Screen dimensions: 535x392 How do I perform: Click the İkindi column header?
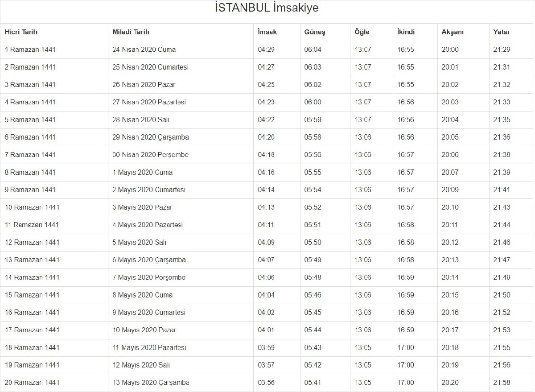click(406, 32)
